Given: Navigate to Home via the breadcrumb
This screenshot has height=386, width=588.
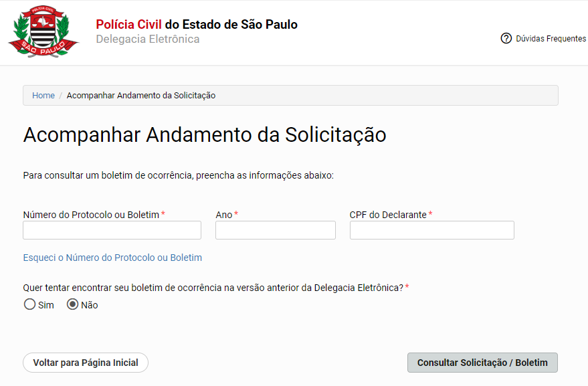Looking at the screenshot, I should click(x=43, y=95).
